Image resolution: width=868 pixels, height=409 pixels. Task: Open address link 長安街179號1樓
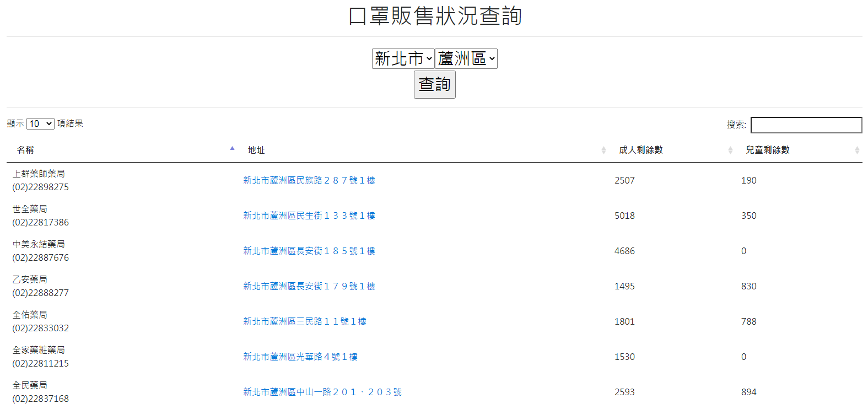tap(309, 286)
